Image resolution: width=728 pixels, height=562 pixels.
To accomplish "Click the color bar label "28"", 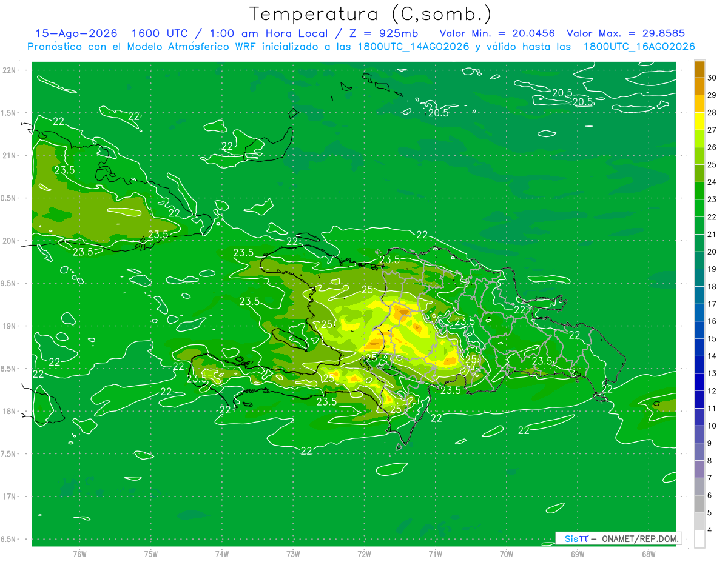I will click(712, 113).
